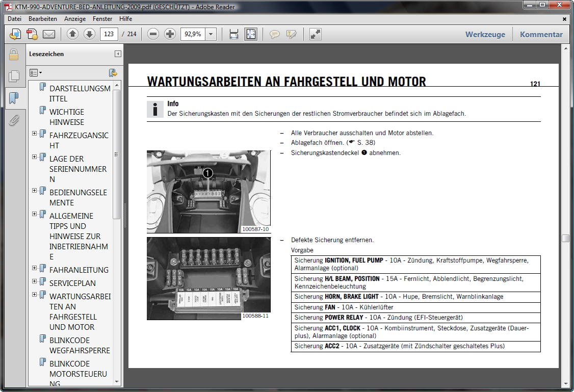Image resolution: width=574 pixels, height=392 pixels.
Task: Open the attachments paperclip panel
Action: [x=14, y=120]
